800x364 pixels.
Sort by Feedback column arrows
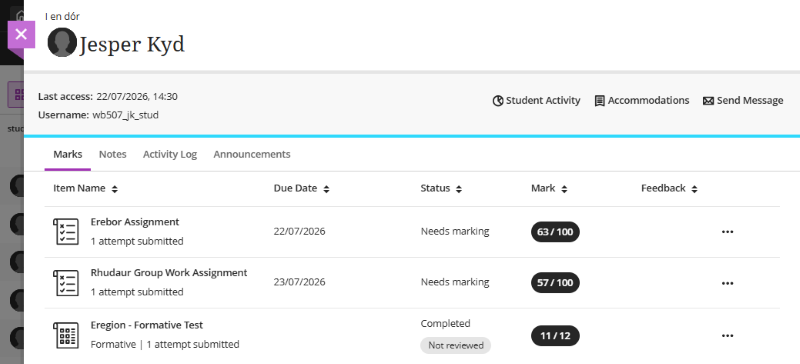click(694, 189)
